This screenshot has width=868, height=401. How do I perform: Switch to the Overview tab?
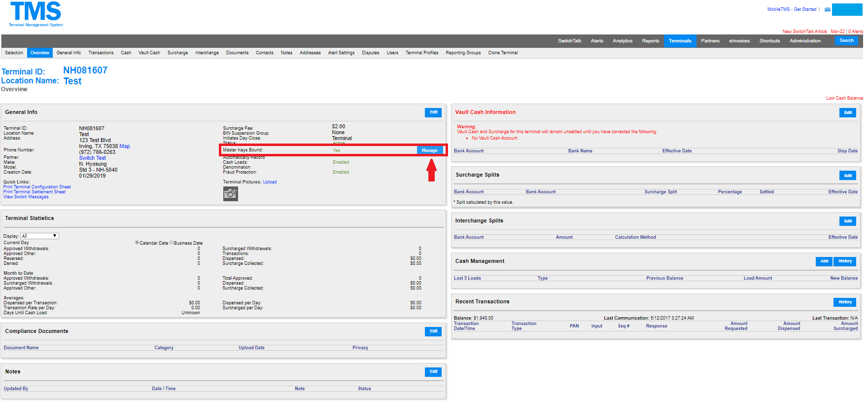[40, 53]
